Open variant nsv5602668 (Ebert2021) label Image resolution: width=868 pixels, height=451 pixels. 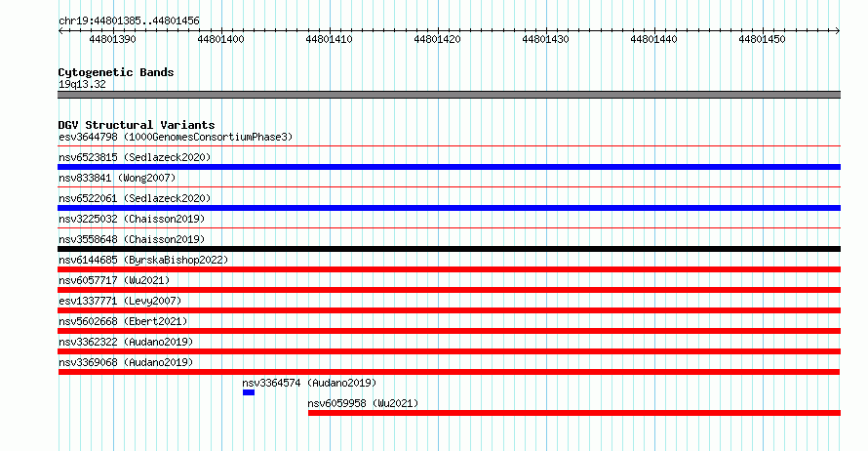point(123,321)
